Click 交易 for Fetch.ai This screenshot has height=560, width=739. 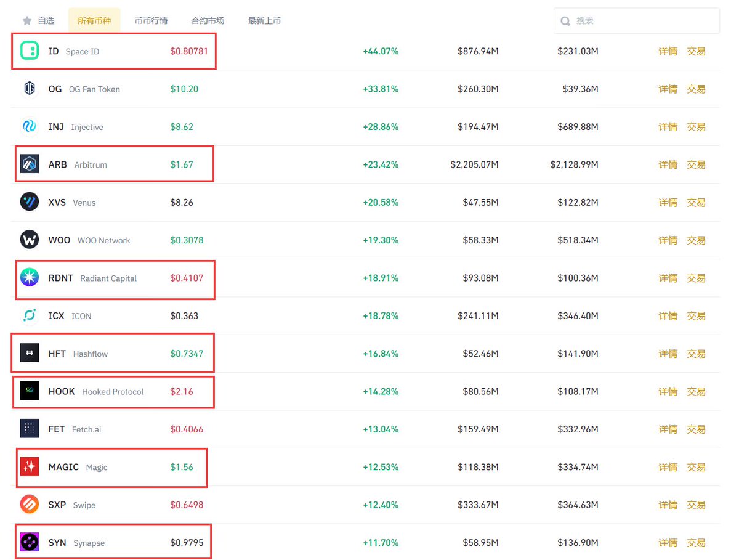pyautogui.click(x=696, y=429)
